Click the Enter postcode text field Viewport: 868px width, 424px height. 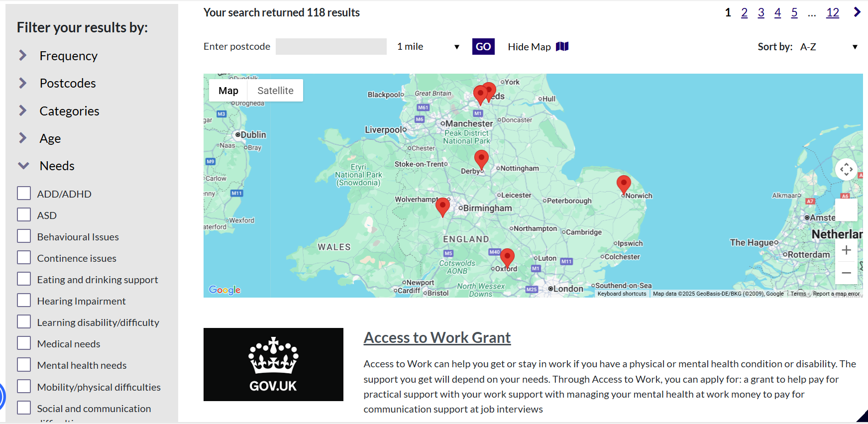point(331,47)
